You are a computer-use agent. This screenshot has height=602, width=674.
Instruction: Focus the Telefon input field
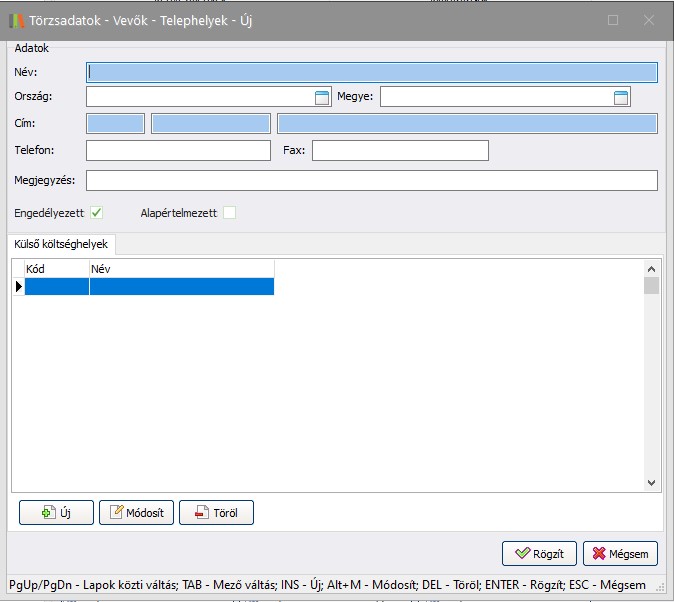179,151
